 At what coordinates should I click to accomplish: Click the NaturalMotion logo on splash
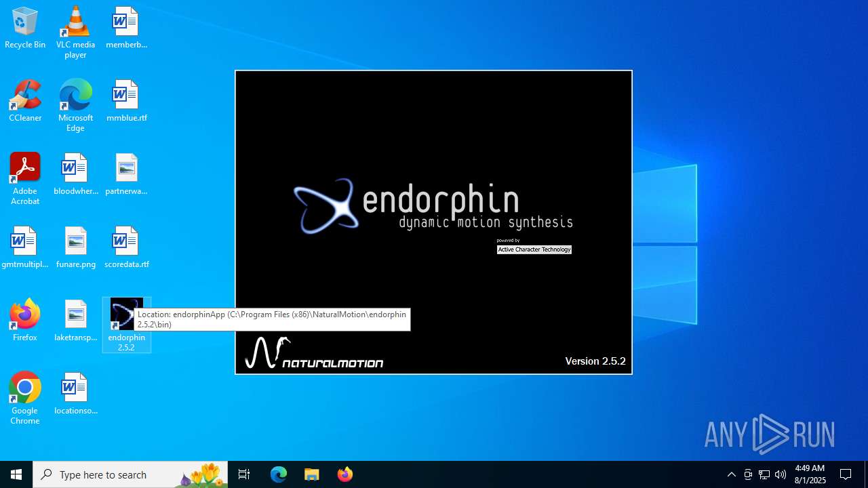pyautogui.click(x=315, y=353)
